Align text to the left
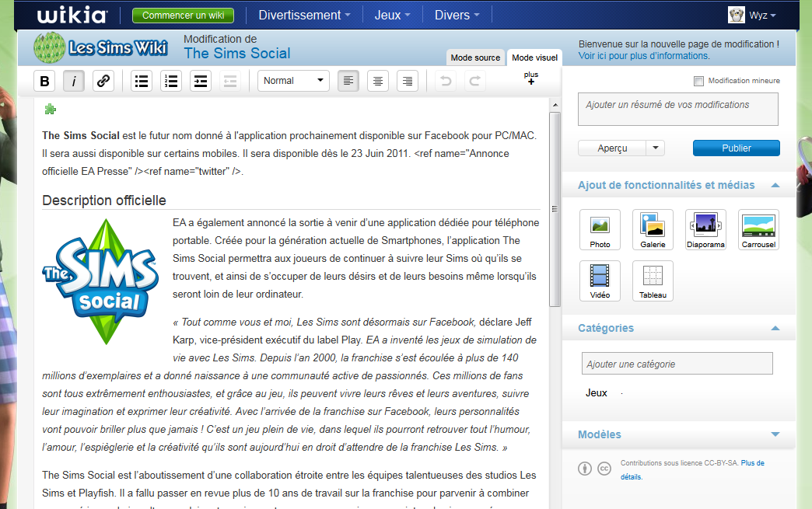Image resolution: width=812 pixels, height=509 pixels. tap(348, 82)
